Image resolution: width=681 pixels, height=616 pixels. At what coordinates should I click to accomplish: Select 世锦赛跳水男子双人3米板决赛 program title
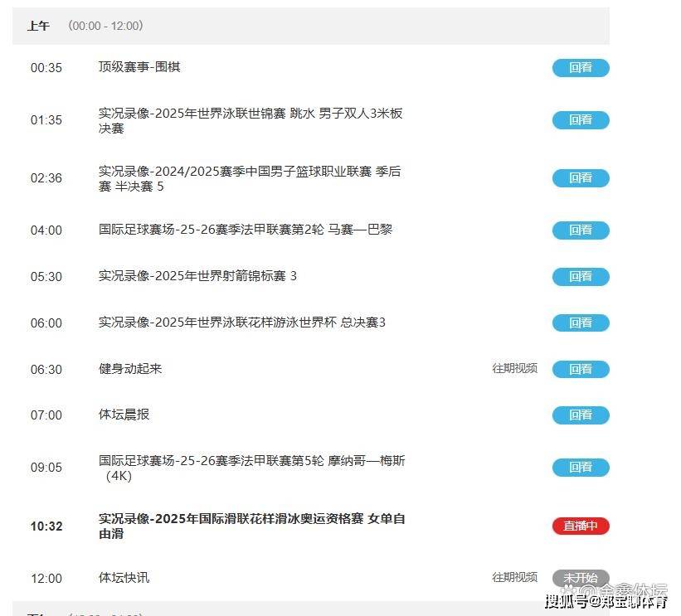tap(251, 121)
